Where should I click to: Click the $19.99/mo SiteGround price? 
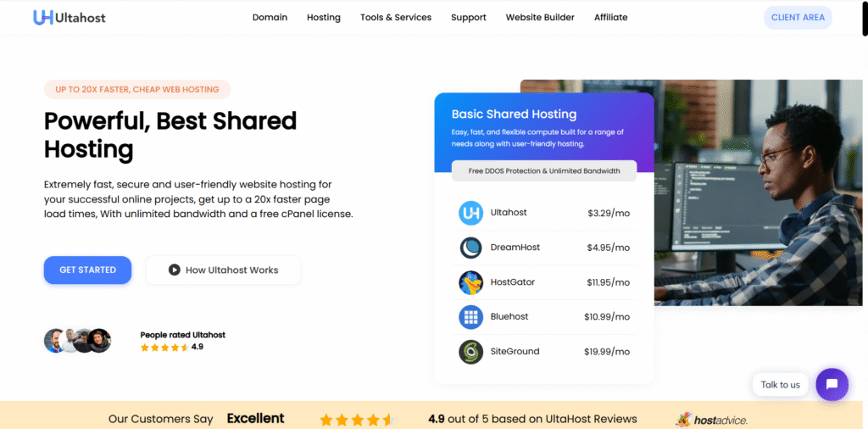point(607,352)
